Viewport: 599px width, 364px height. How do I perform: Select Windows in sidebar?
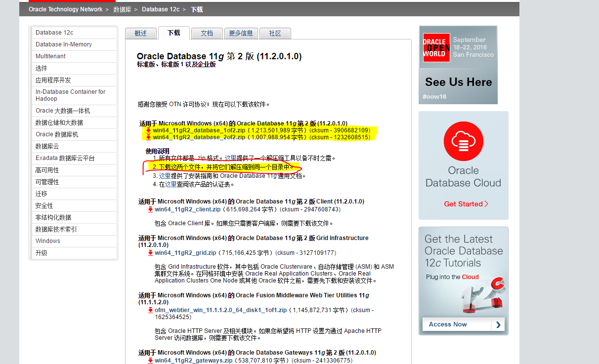pyautogui.click(x=74, y=241)
